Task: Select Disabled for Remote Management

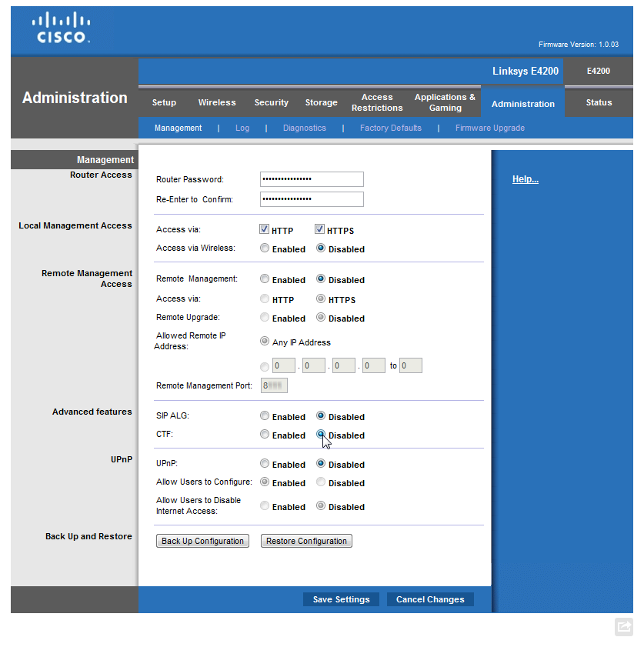Action: pyautogui.click(x=321, y=279)
